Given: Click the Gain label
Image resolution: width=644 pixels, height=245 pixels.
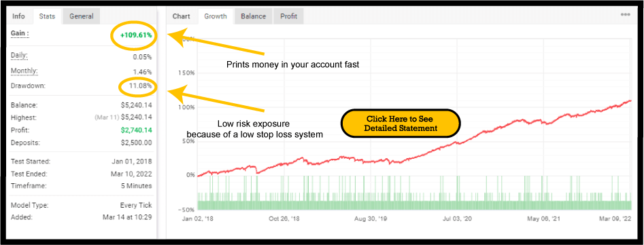Looking at the screenshot, I should [20, 34].
